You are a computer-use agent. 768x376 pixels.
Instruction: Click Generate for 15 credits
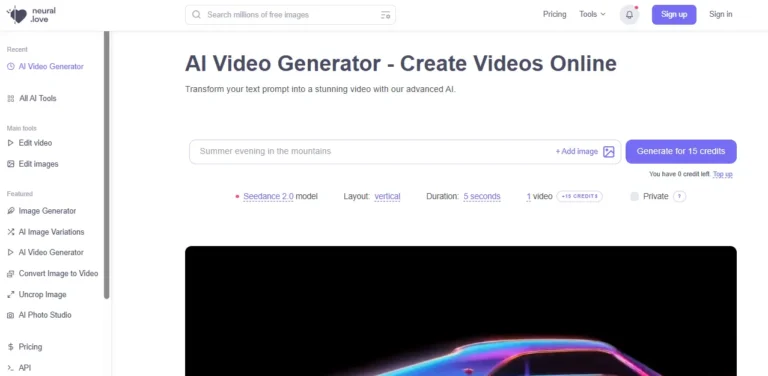(681, 151)
